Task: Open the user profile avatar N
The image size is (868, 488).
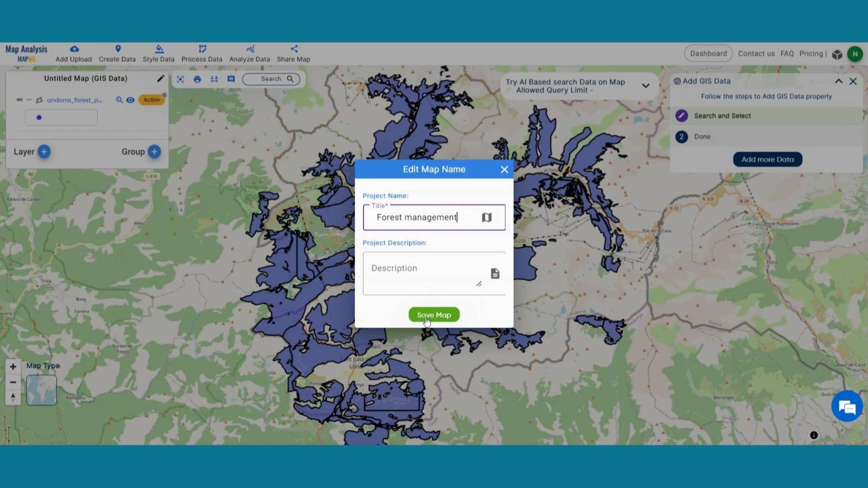Action: tap(855, 54)
